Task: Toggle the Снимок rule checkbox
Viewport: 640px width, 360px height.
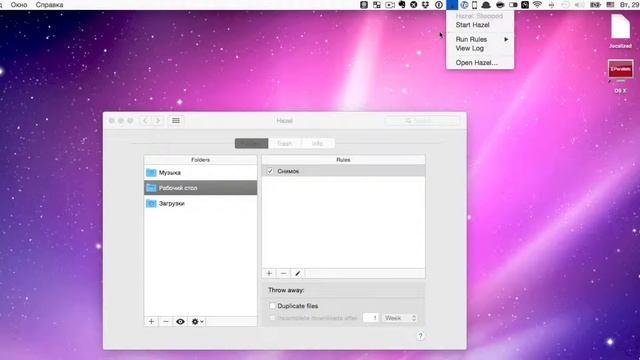Action: coord(270,171)
